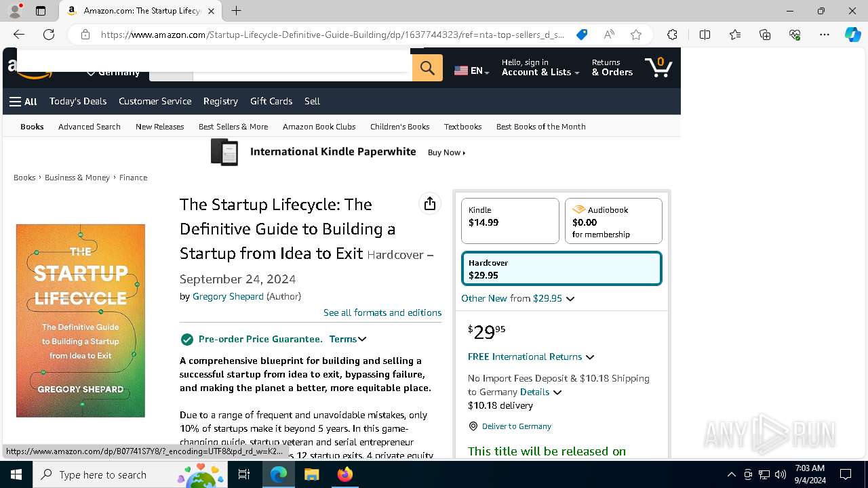This screenshot has height=488, width=868.
Task: Browse Children's Books
Action: [400, 127]
